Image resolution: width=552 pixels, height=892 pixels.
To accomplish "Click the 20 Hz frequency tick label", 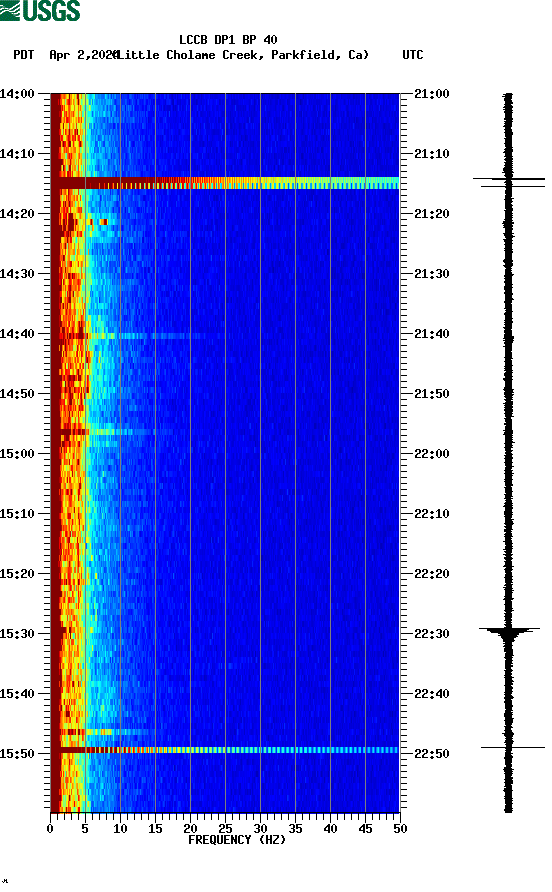I will [190, 829].
